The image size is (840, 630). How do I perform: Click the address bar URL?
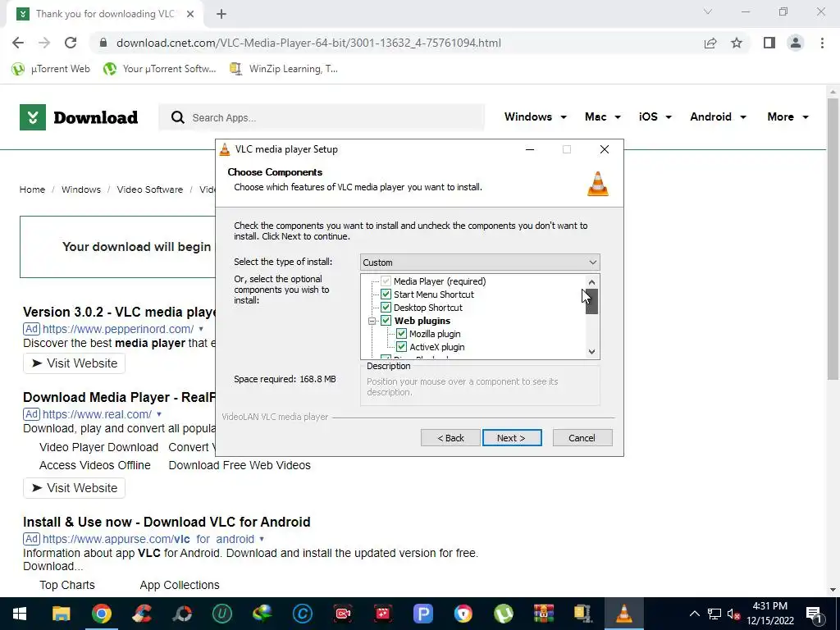(x=308, y=43)
